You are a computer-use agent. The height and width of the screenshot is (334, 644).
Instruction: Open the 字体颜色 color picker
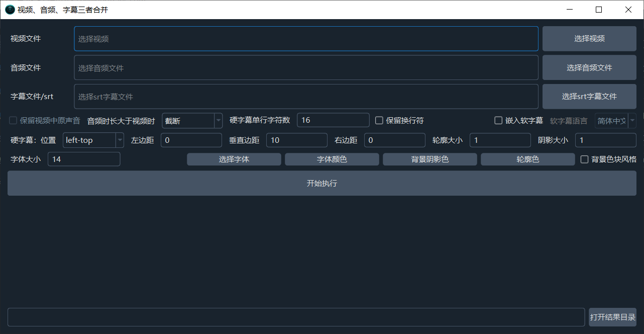pos(332,159)
